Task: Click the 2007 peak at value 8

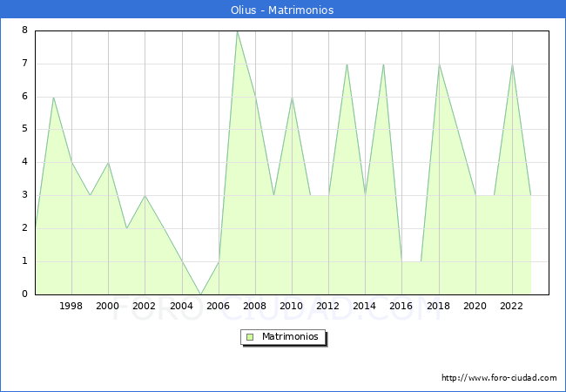Action: click(237, 31)
